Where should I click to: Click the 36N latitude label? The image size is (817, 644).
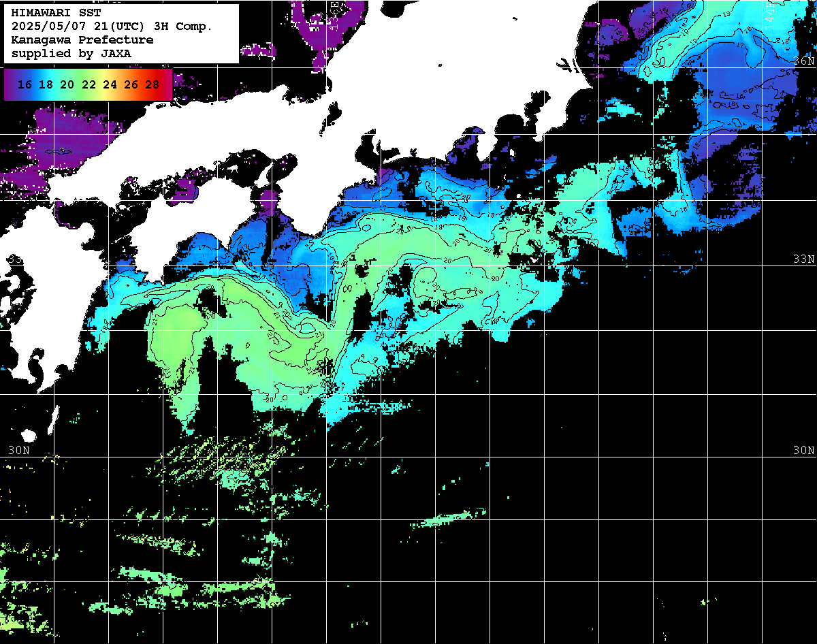pos(805,61)
